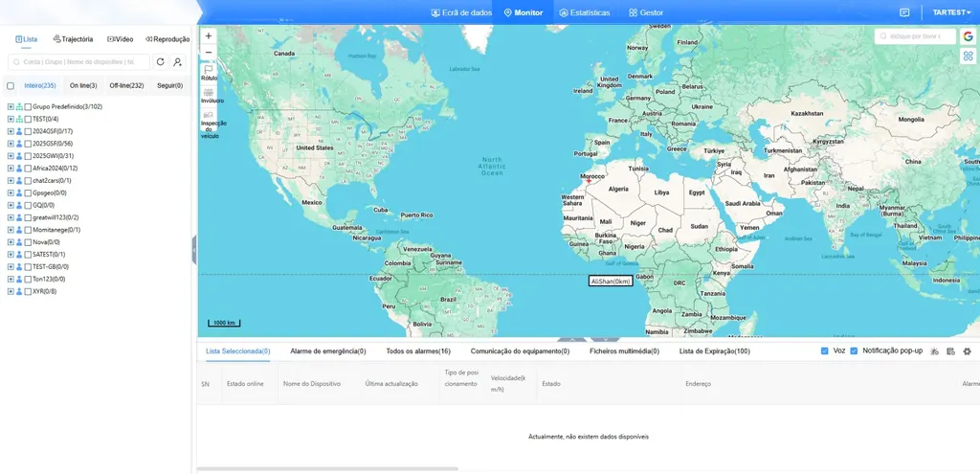980x474 pixels.
Task: Open the Invólucro fence tool
Action: click(209, 95)
